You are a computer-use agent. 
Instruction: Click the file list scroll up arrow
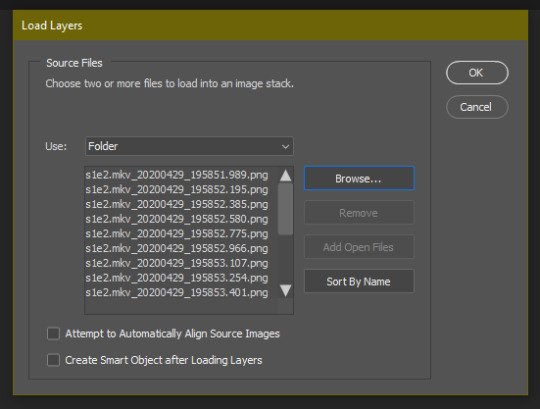click(x=285, y=175)
